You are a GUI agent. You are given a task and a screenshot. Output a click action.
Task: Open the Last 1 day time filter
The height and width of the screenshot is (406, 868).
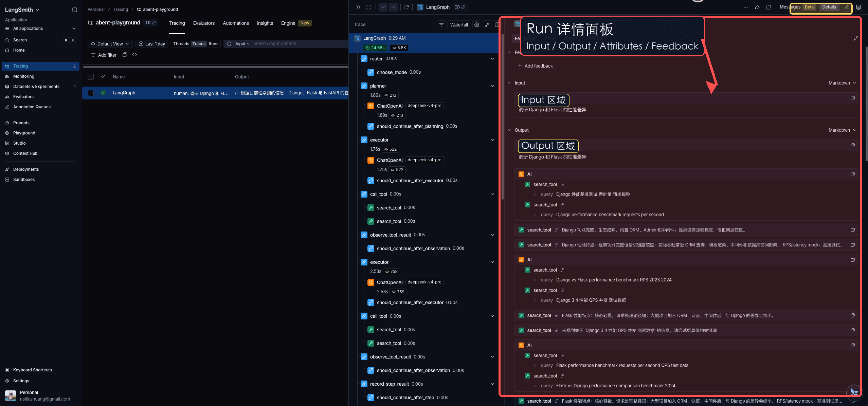coord(152,44)
